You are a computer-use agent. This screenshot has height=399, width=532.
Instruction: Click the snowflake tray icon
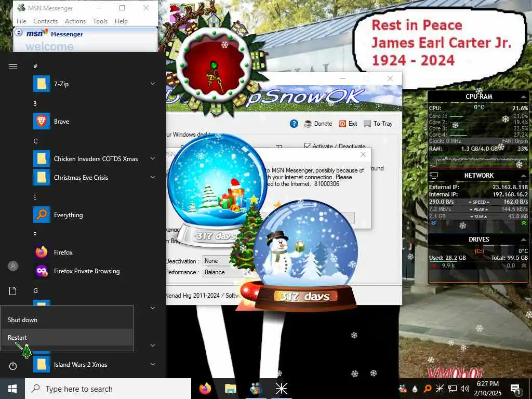click(x=440, y=389)
